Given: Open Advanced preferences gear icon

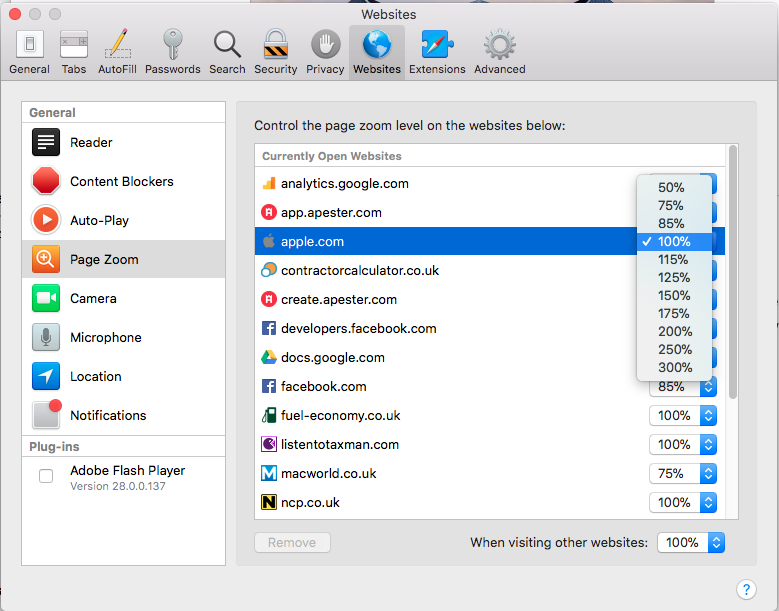Looking at the screenshot, I should click(x=499, y=45).
